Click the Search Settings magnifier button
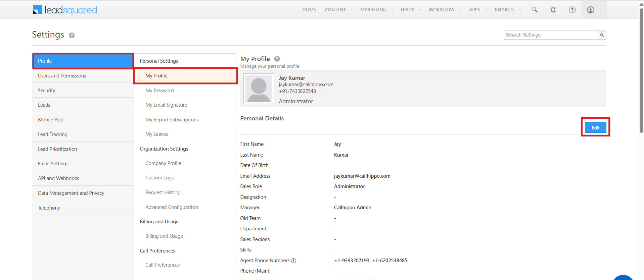 point(602,35)
